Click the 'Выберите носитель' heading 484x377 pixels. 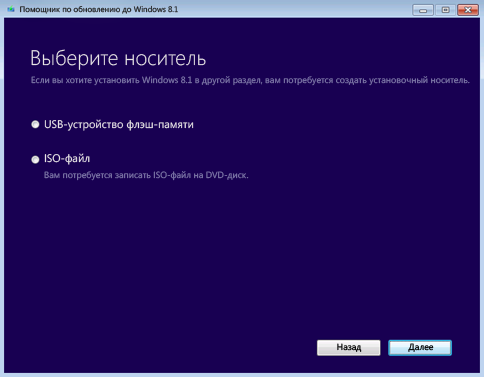(118, 58)
